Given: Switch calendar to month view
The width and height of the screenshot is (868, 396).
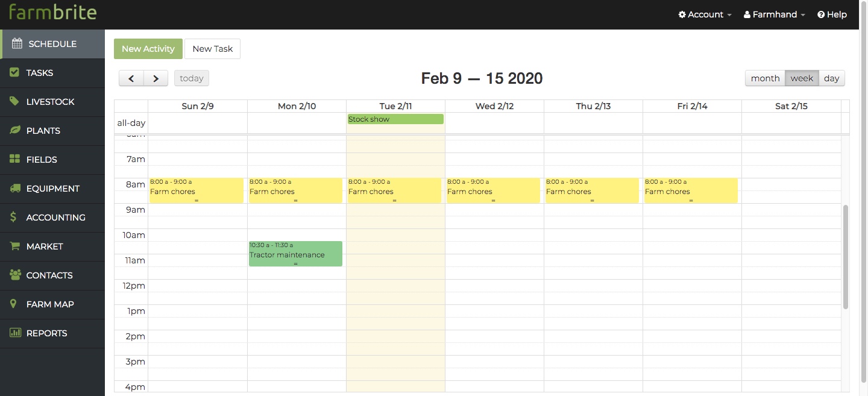Looking at the screenshot, I should tap(765, 78).
